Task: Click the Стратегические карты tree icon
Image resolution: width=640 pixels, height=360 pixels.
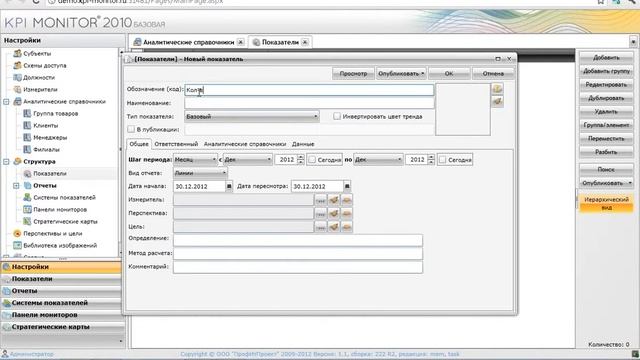Action: tap(27, 221)
